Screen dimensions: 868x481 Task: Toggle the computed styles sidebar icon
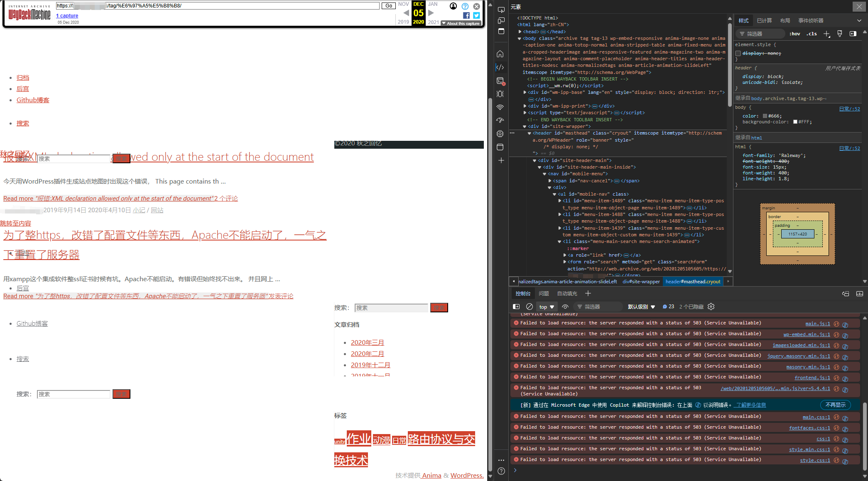[853, 34]
